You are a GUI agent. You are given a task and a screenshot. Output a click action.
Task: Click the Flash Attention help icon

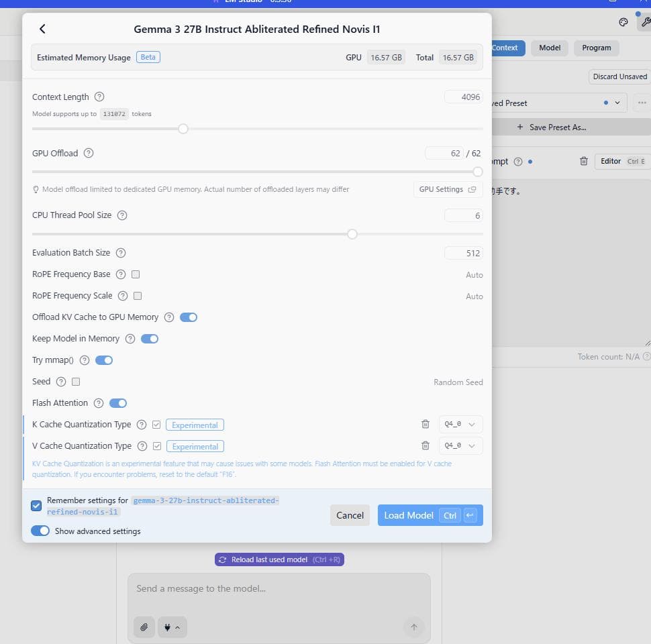[99, 403]
